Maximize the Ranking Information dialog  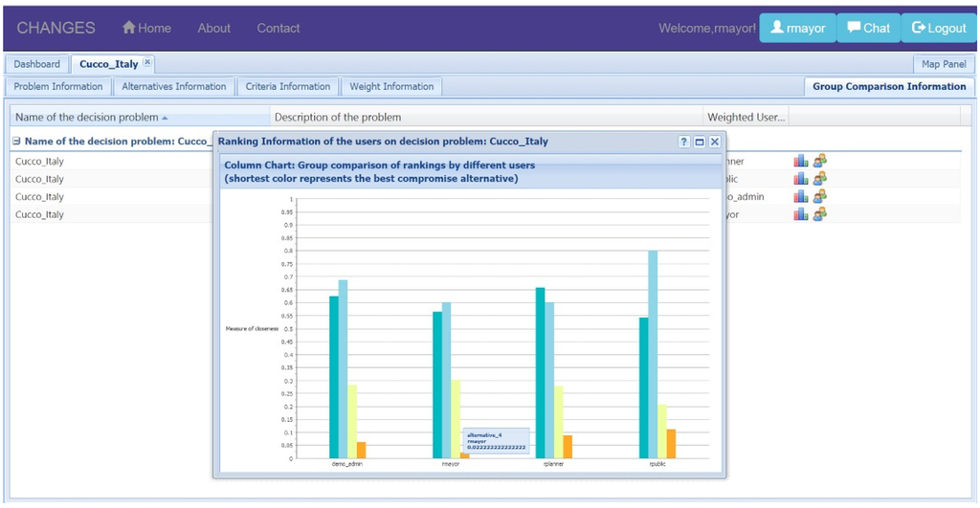700,142
